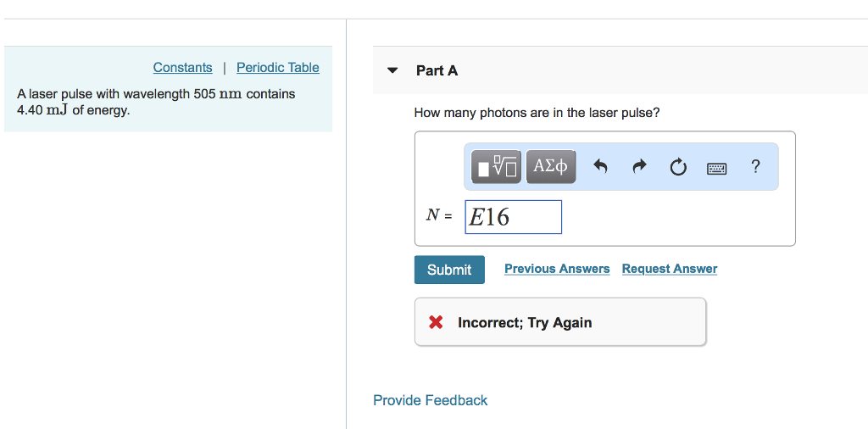The width and height of the screenshot is (868, 429).
Task: Click the Part A header label
Action: click(x=437, y=70)
